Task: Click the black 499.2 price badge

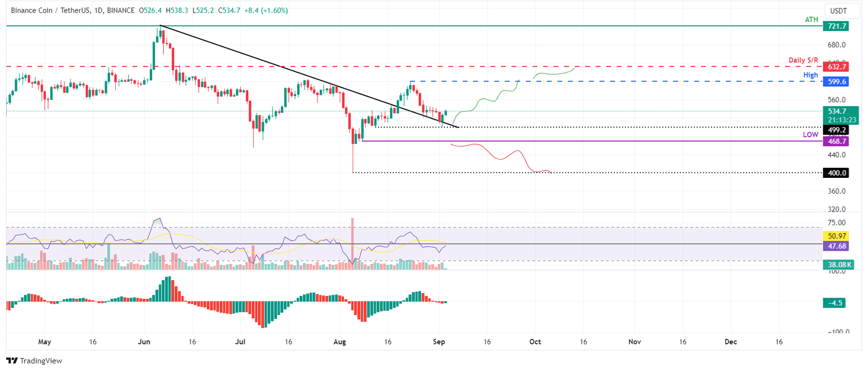Action: (x=836, y=130)
